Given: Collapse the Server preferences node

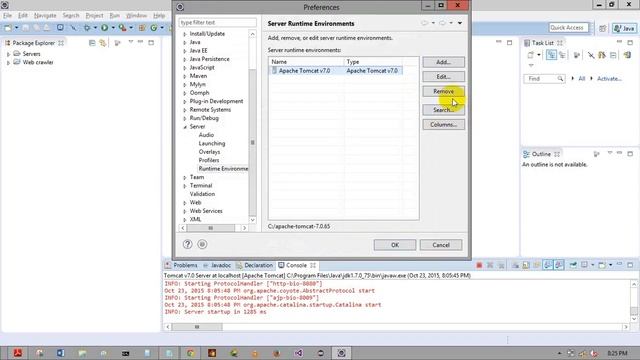Looking at the screenshot, I should (185, 127).
